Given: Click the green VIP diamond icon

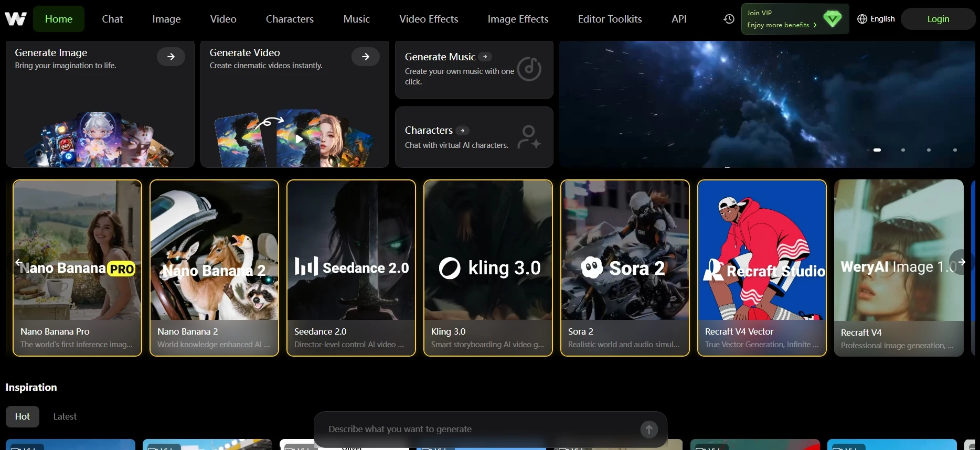Looking at the screenshot, I should pos(833,19).
